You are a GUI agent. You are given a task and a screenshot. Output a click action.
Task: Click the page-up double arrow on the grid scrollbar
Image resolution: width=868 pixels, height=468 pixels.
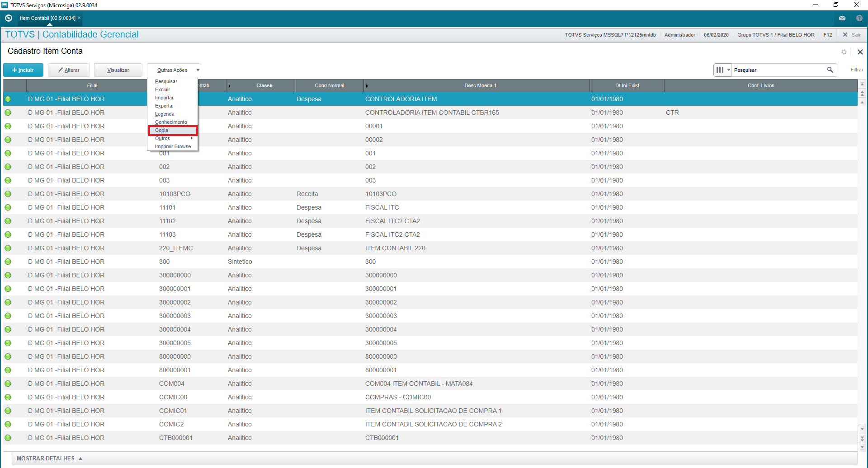point(862,94)
